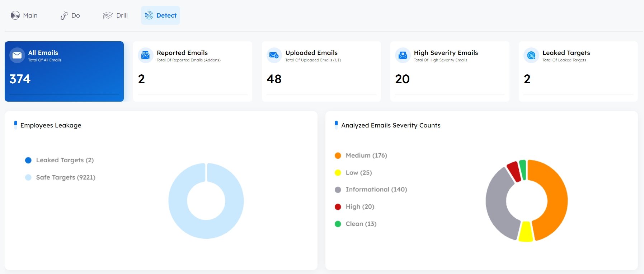Image resolution: width=644 pixels, height=274 pixels.
Task: Click the light blue Safe Targets legend dot
Action: (x=28, y=177)
